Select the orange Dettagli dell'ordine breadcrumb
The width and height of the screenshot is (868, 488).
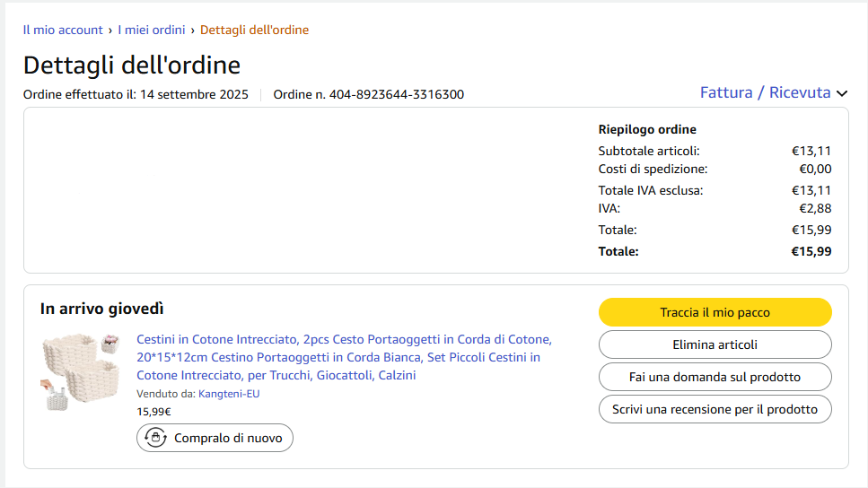click(x=254, y=30)
